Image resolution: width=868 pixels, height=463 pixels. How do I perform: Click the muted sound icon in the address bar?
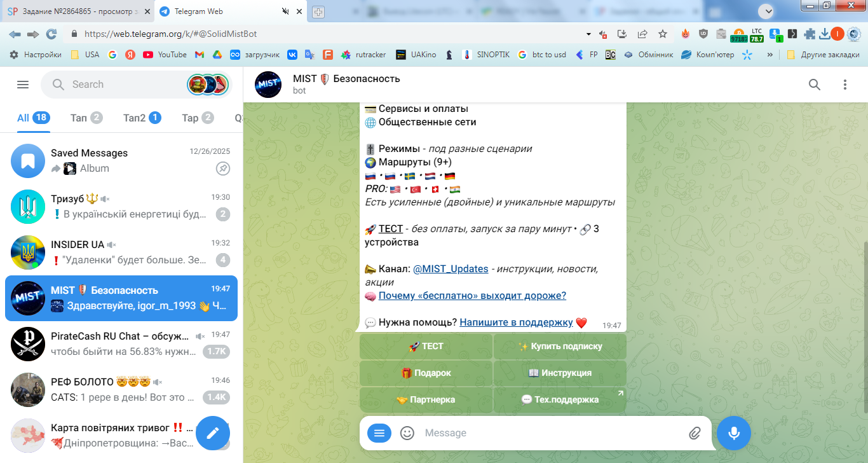pyautogui.click(x=603, y=34)
